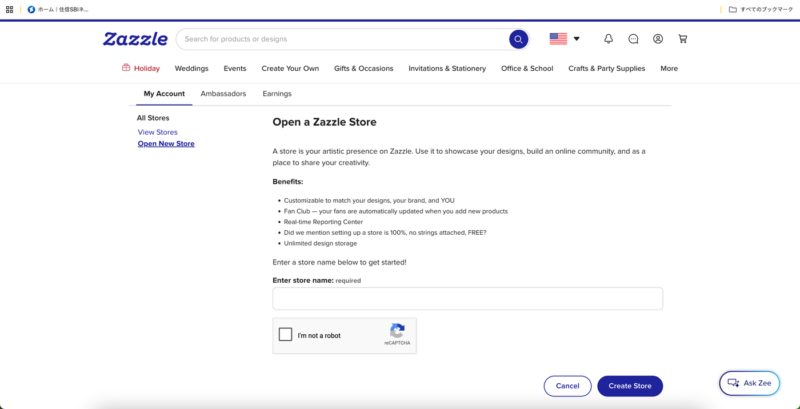Click the blue search magnifier button
The height and width of the screenshot is (409, 800).
click(518, 39)
